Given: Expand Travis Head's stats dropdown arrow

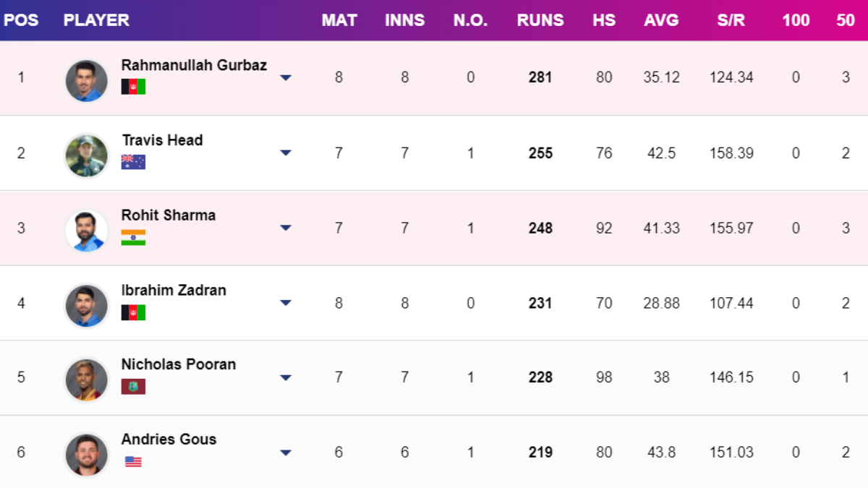Looking at the screenshot, I should (286, 153).
